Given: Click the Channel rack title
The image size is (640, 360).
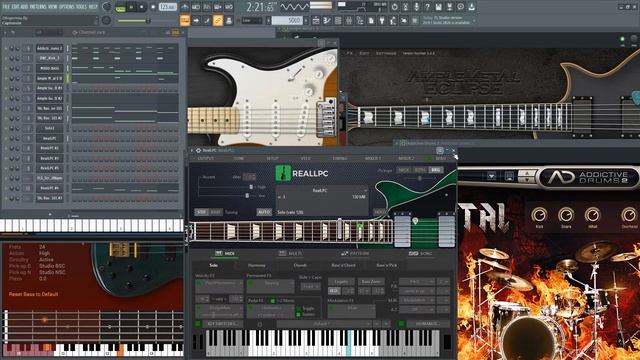Looking at the screenshot, I should click(91, 32).
